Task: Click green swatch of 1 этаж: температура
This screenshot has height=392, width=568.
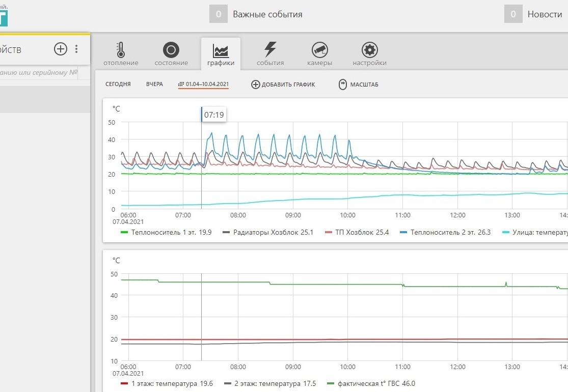Action: coord(124,383)
